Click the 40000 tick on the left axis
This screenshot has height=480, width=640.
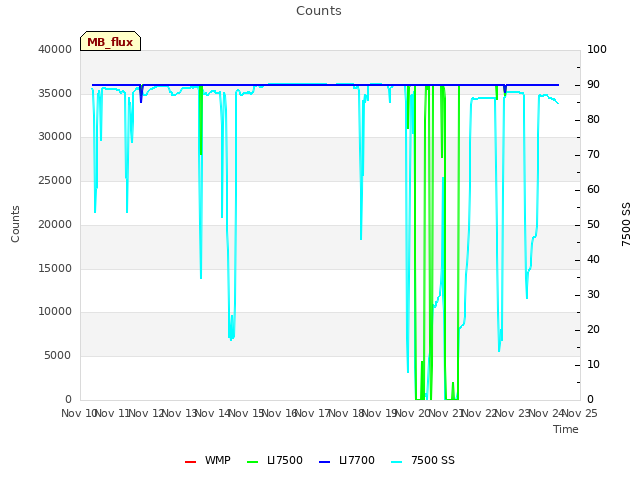point(55,49)
